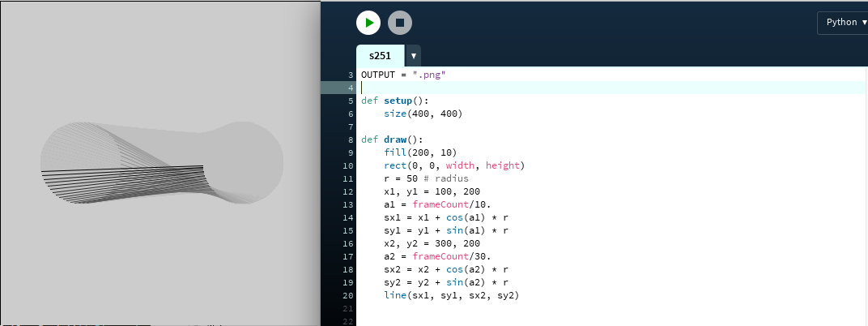The height and width of the screenshot is (326, 868).
Task: Open the Python language mode dropdown
Action: pos(842,22)
